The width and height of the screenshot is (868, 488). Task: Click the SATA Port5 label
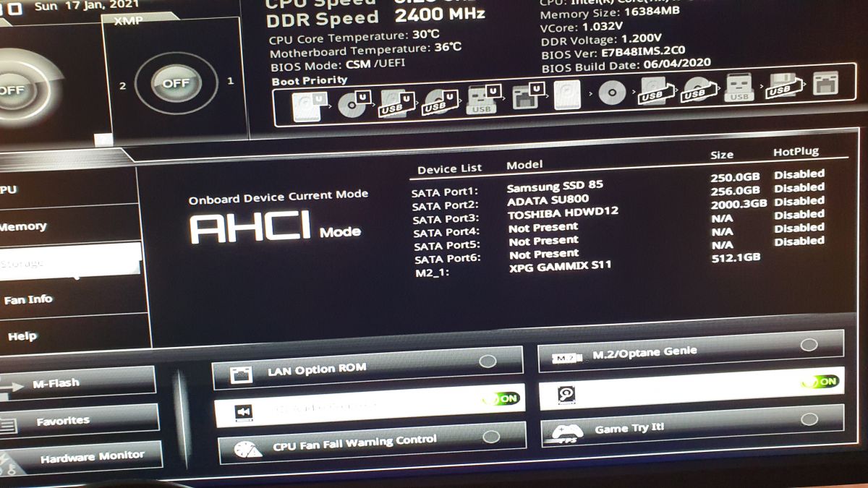447,246
